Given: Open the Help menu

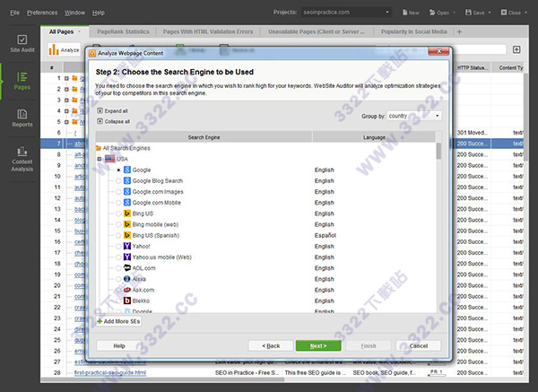Looking at the screenshot, I should (x=98, y=13).
